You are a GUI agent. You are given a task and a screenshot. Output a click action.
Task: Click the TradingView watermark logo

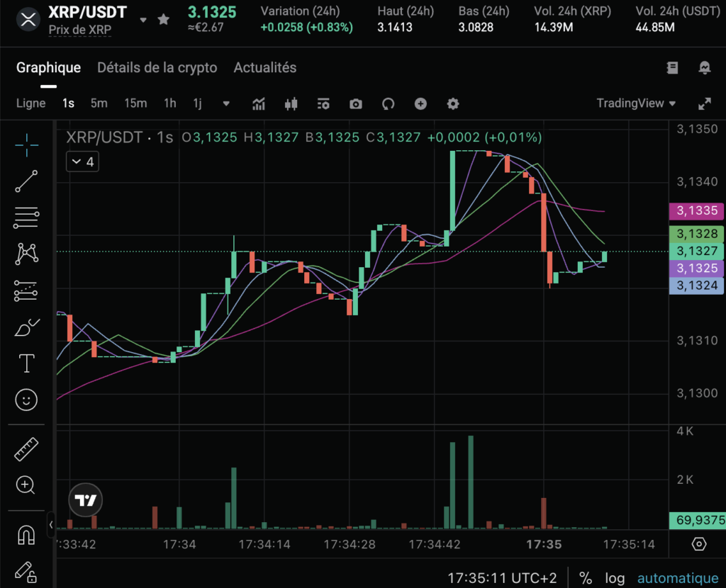85,499
